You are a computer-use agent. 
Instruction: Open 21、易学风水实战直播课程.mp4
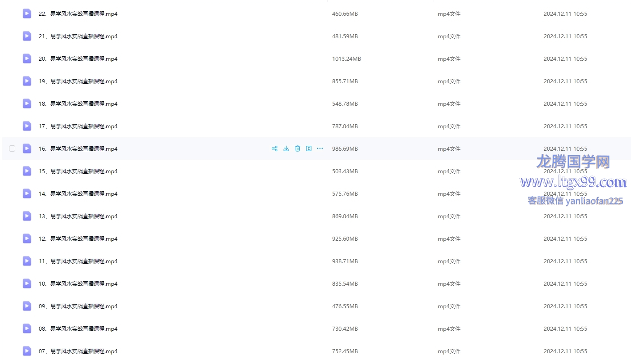(78, 36)
